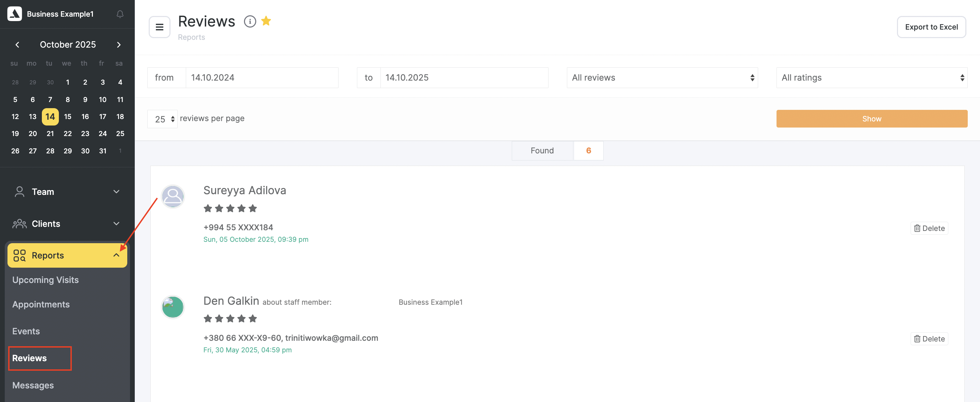The height and width of the screenshot is (402, 980).
Task: Open the Messages report item
Action: pos(33,385)
